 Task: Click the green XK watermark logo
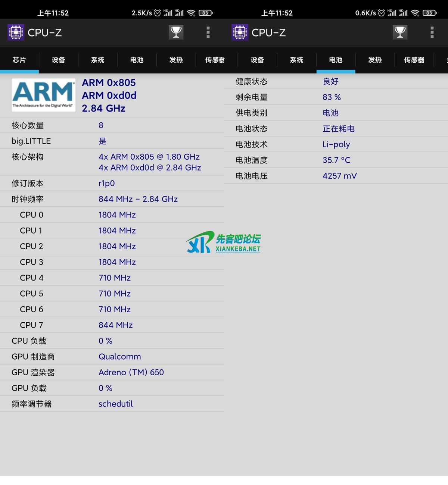click(199, 242)
